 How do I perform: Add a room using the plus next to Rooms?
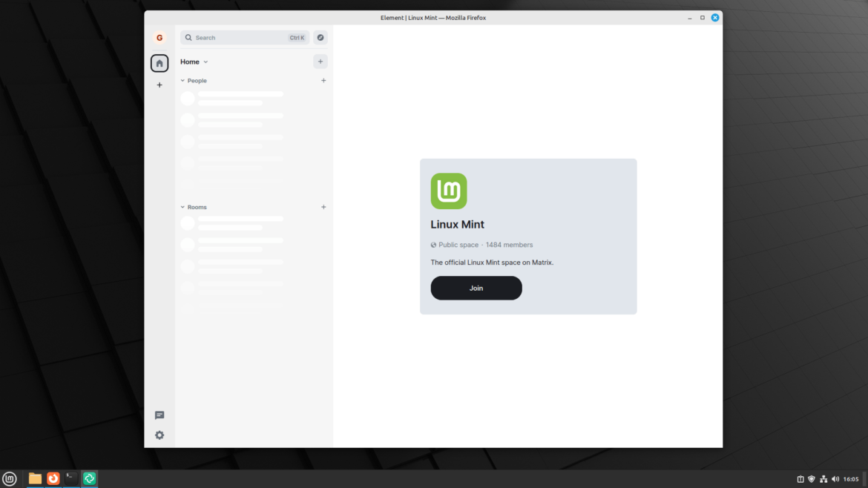323,207
